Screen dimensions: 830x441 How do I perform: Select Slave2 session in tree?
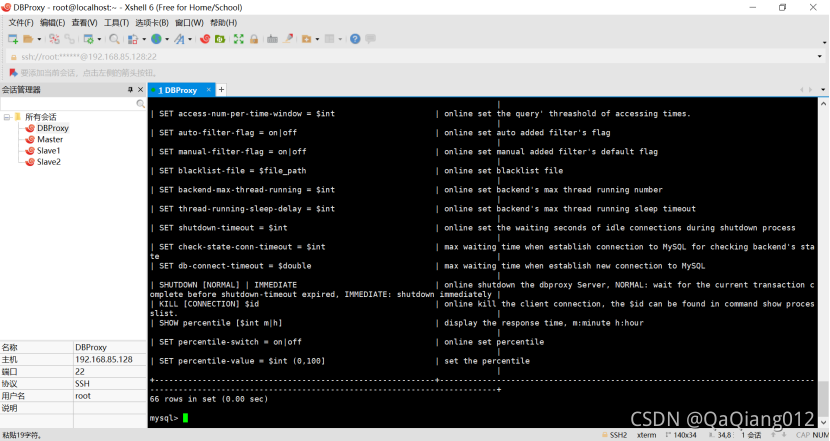click(x=49, y=162)
